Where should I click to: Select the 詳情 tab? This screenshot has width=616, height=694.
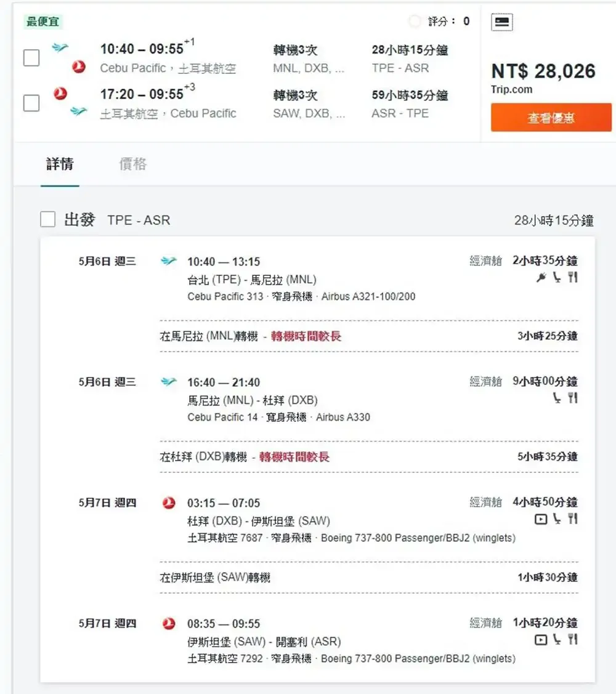coord(60,165)
